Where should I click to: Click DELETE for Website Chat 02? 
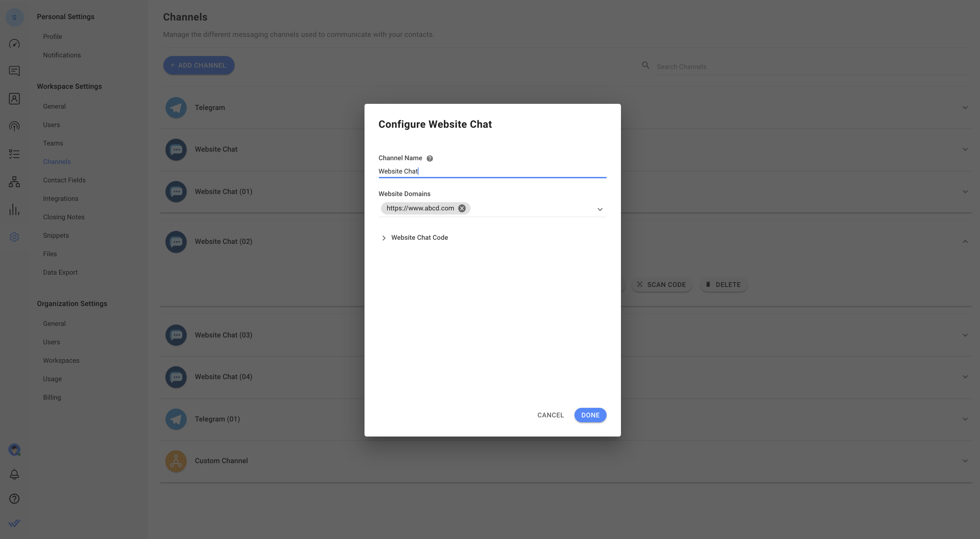pyautogui.click(x=724, y=284)
